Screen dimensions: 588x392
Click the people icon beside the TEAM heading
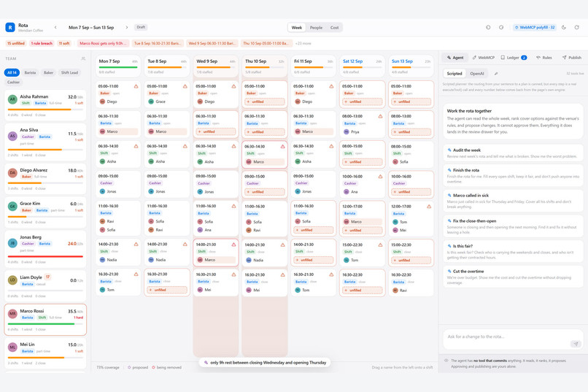click(83, 58)
